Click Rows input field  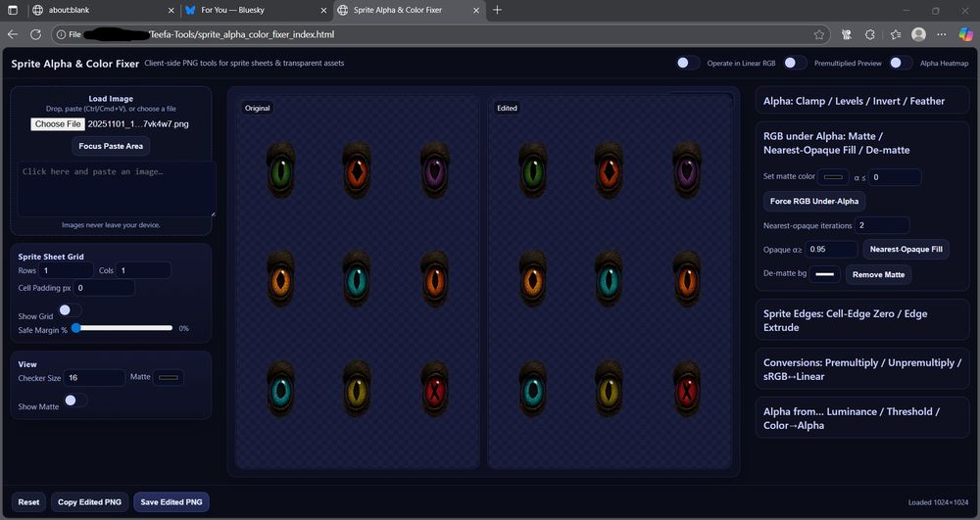[x=66, y=270]
